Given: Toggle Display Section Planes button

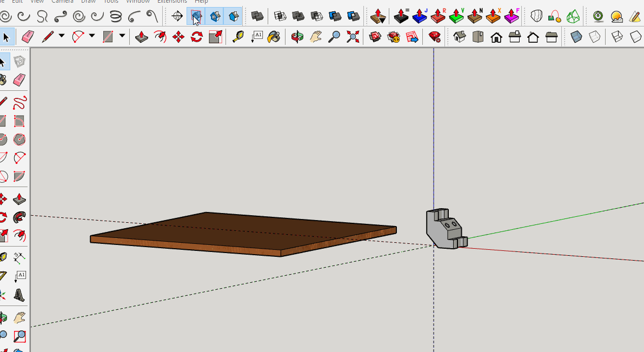Looking at the screenshot, I should click(x=196, y=16).
